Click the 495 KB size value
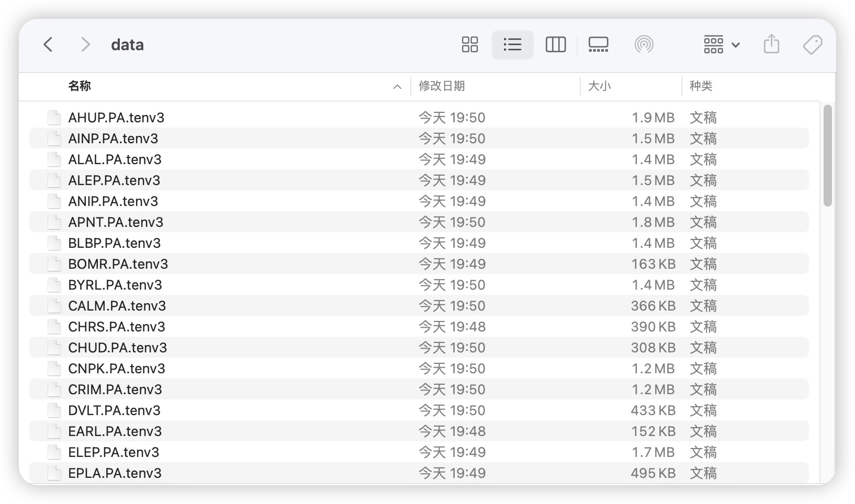Image resolution: width=855 pixels, height=504 pixels. point(653,473)
